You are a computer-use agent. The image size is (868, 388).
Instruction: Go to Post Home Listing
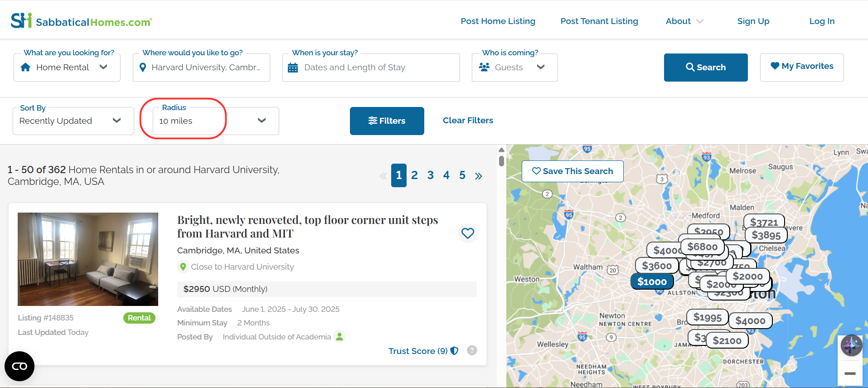tap(498, 21)
